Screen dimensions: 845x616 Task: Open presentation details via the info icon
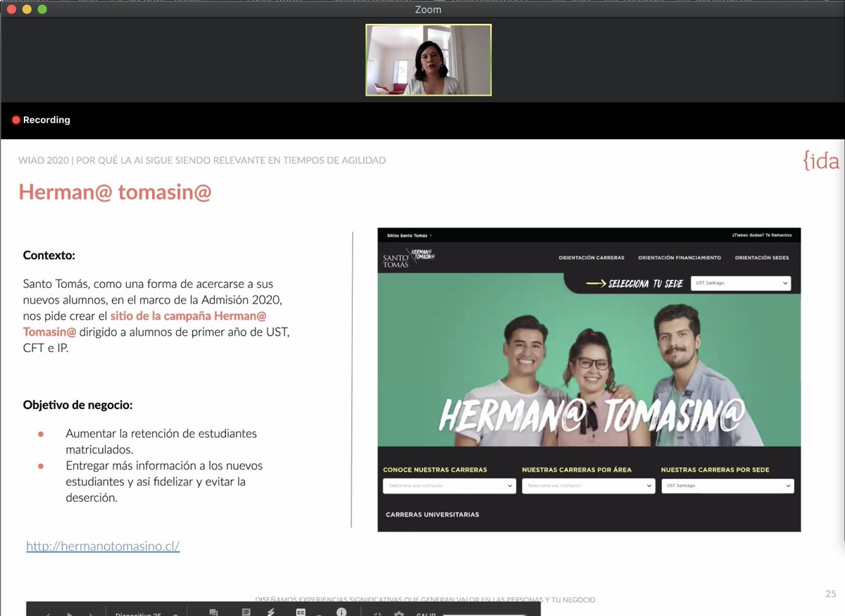tap(342, 612)
